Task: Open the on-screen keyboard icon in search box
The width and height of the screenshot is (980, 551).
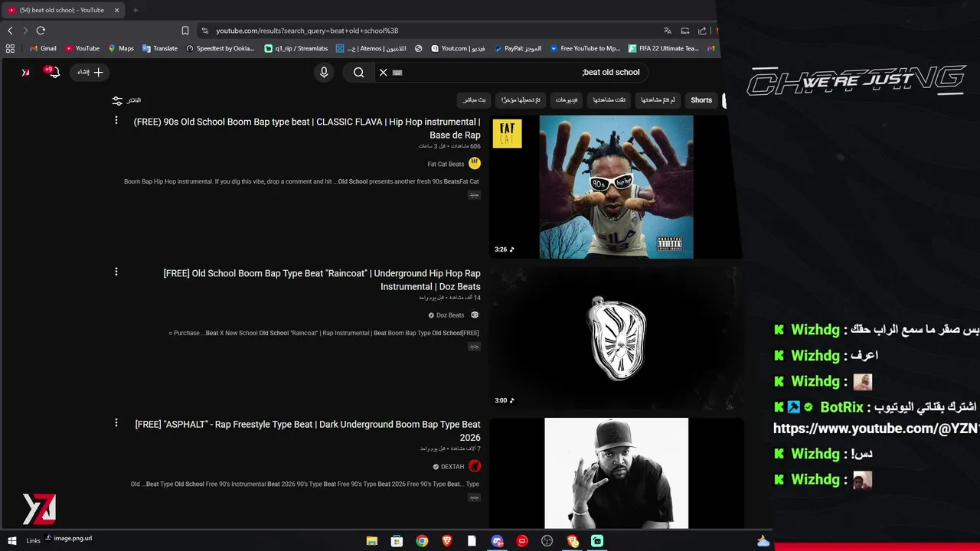Action: (x=397, y=72)
